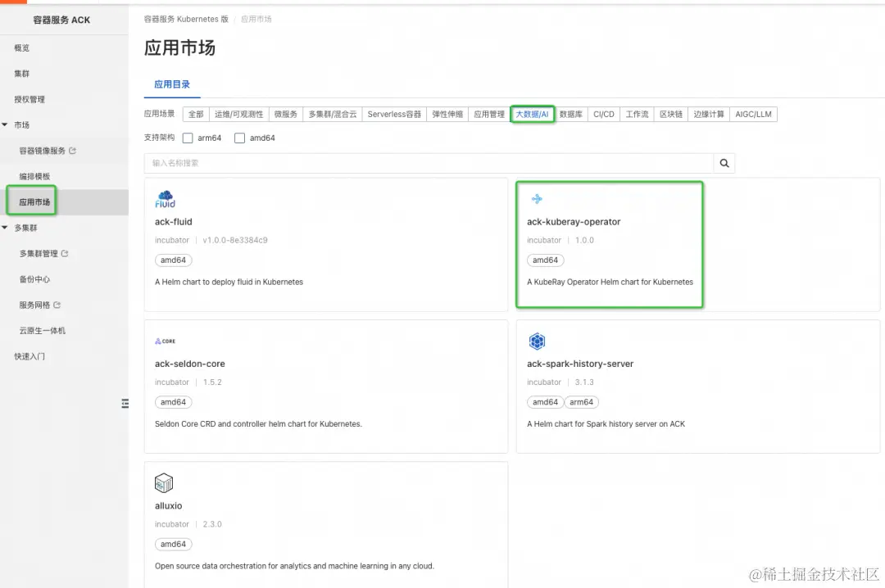This screenshot has height=588, width=885.
Task: Enable the arm64 architecture checkbox
Action: tap(187, 138)
